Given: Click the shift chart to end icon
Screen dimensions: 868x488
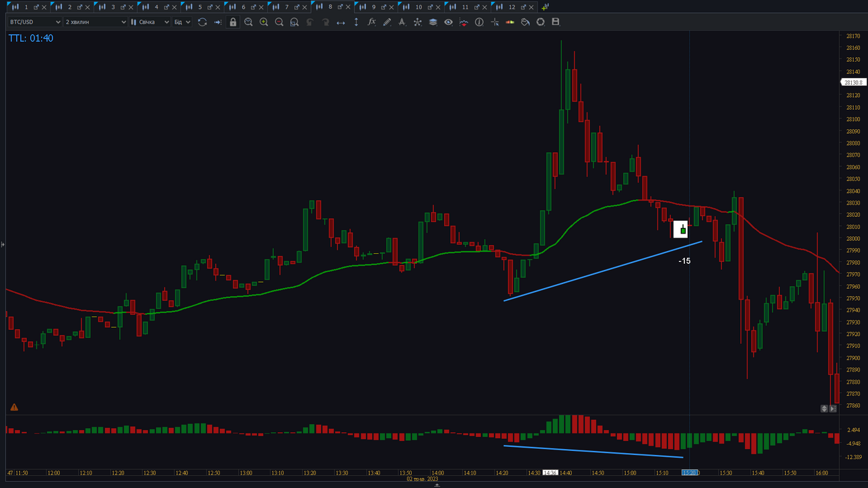Looking at the screenshot, I should pos(217,22).
